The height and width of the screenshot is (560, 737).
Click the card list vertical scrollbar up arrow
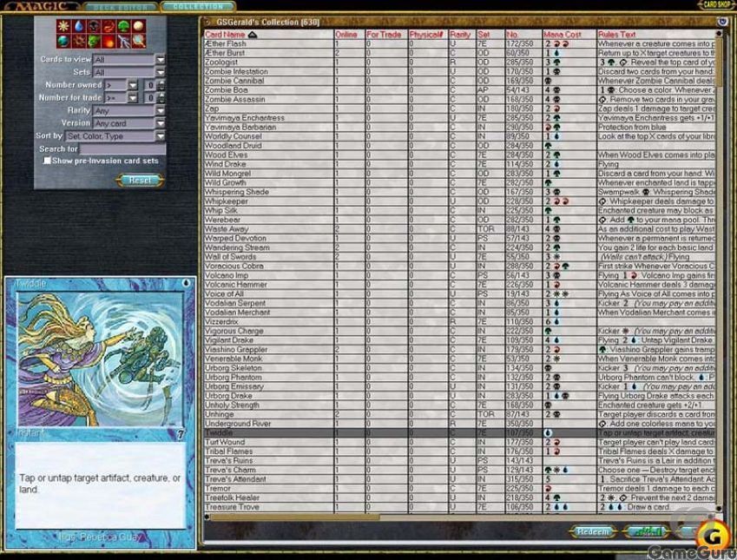[x=719, y=34]
